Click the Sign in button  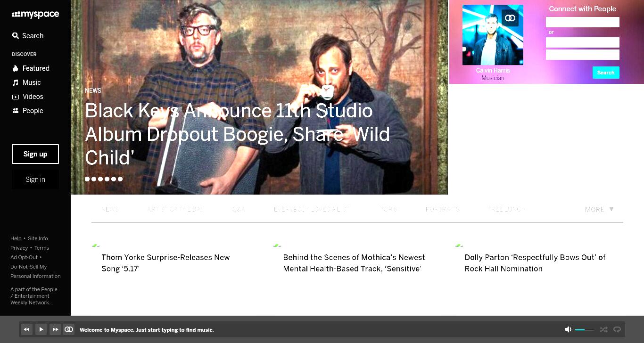(35, 180)
